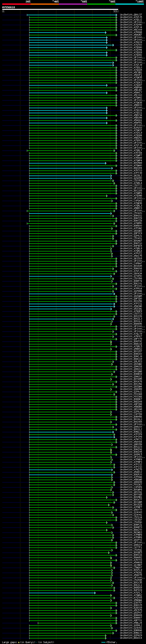Viewport: 146px width, 644px height.
Task: Click subject label UniRef100_B9IEA5
Action: 131,266
